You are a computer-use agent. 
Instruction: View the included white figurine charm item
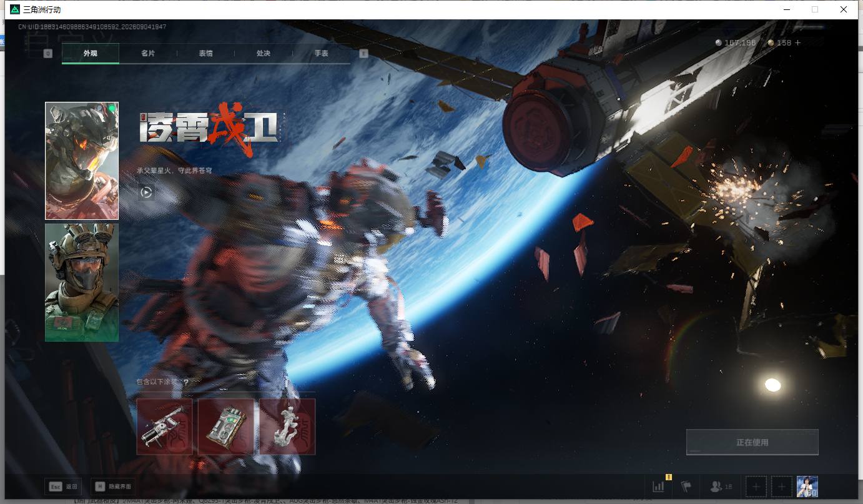(x=287, y=427)
